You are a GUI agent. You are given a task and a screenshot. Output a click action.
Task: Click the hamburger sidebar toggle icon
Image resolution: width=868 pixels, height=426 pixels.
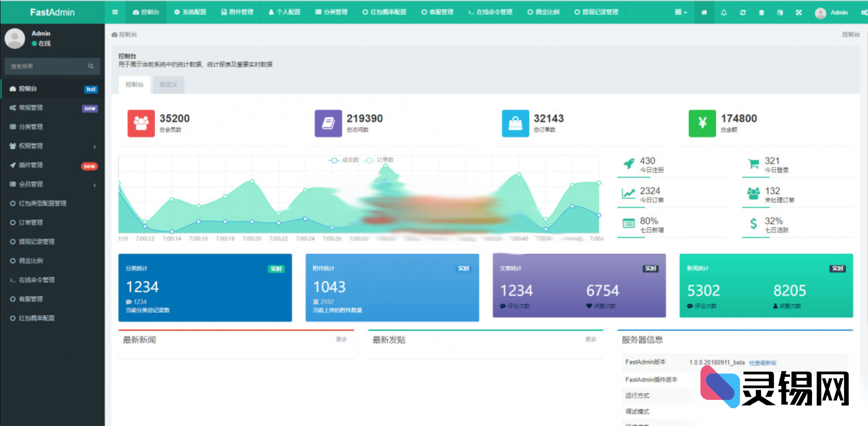pyautogui.click(x=115, y=12)
